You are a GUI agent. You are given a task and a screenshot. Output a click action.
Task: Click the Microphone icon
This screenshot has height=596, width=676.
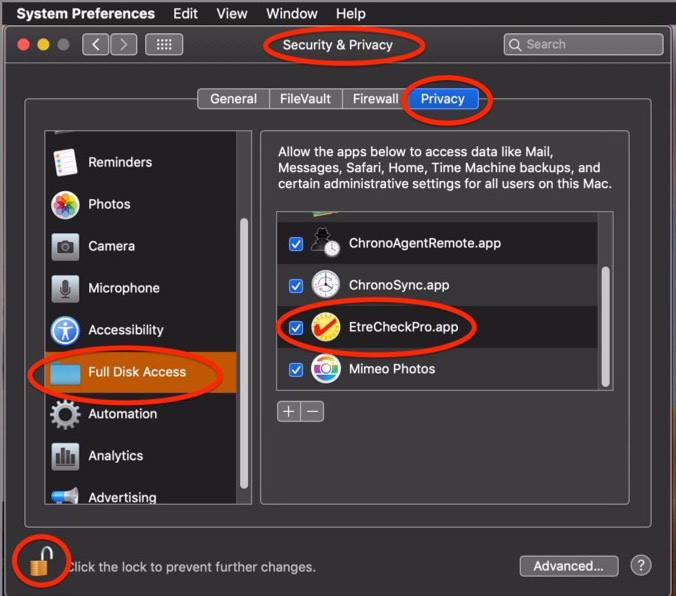[x=65, y=289]
